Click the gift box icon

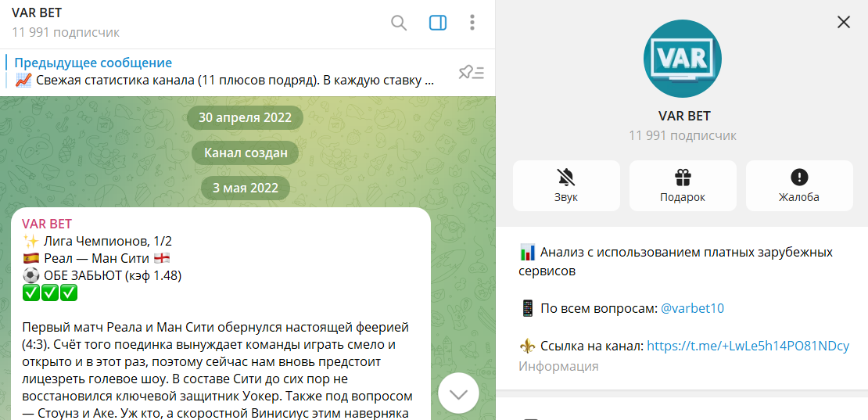(683, 177)
